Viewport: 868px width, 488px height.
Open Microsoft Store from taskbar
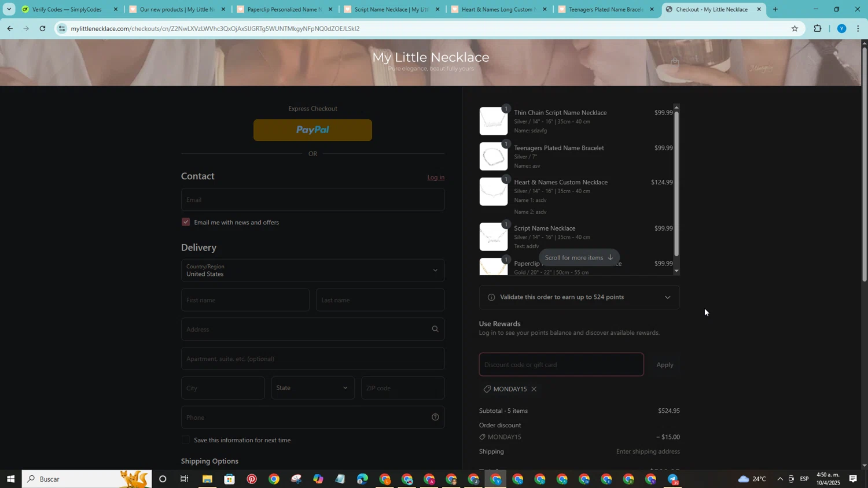pos(230,479)
